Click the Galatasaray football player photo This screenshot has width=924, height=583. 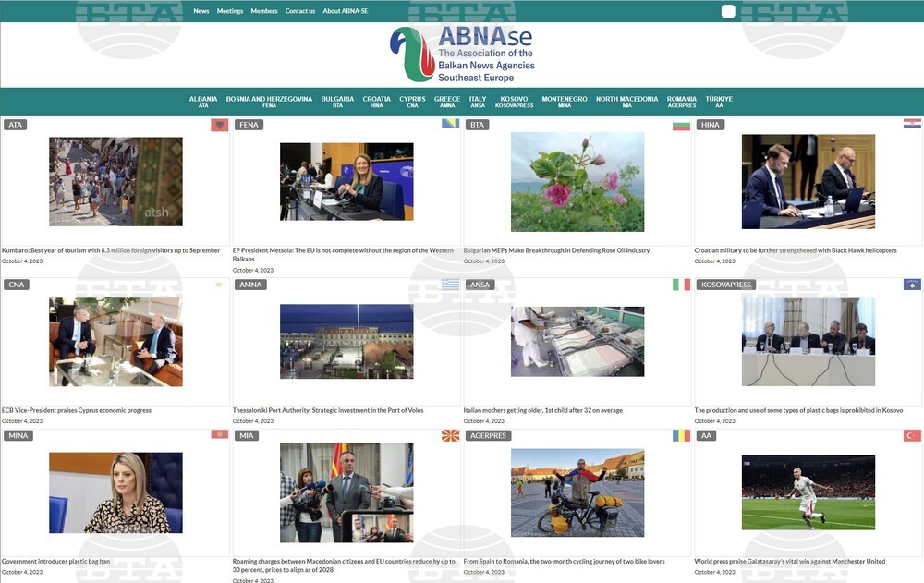coord(808,492)
